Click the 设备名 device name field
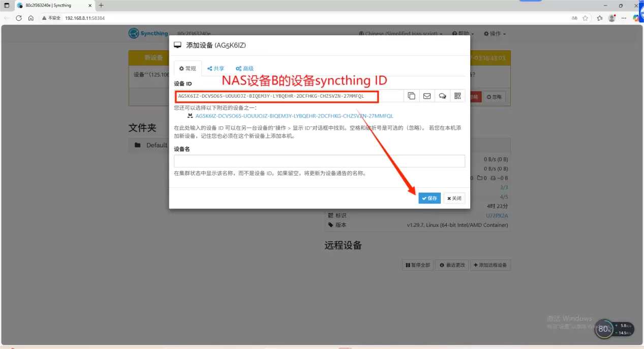This screenshot has width=644, height=349. [x=319, y=161]
